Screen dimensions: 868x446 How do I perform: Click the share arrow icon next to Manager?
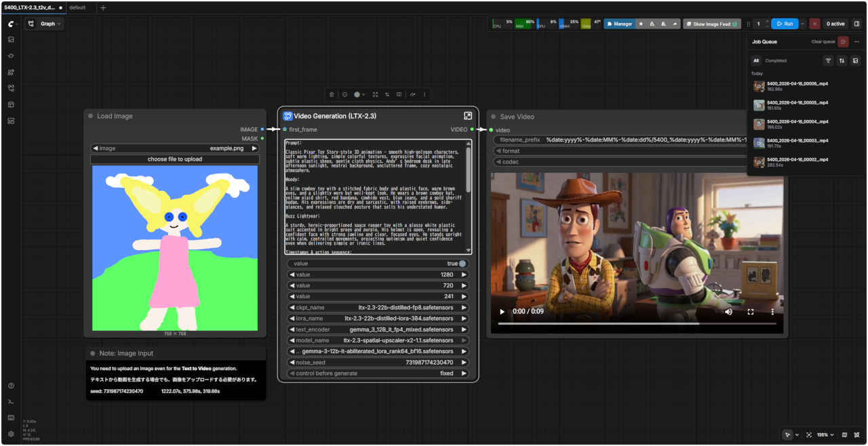click(x=675, y=24)
